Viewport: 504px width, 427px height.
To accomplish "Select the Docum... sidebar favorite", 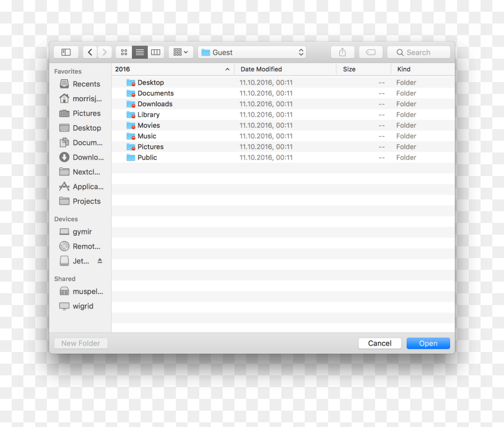I will (80, 143).
